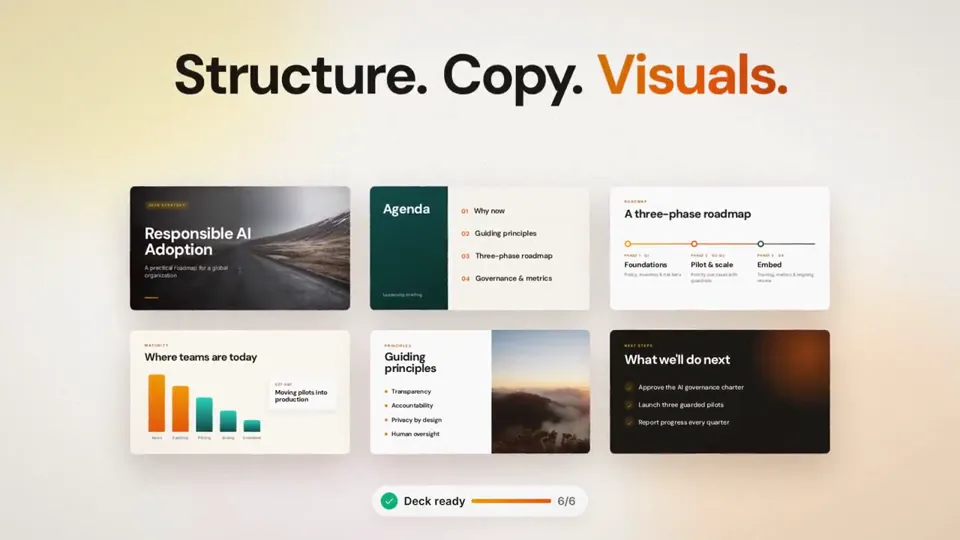Viewport: 960px width, 540px height.
Task: Select agenda item 01 Why now
Action: coord(483,211)
